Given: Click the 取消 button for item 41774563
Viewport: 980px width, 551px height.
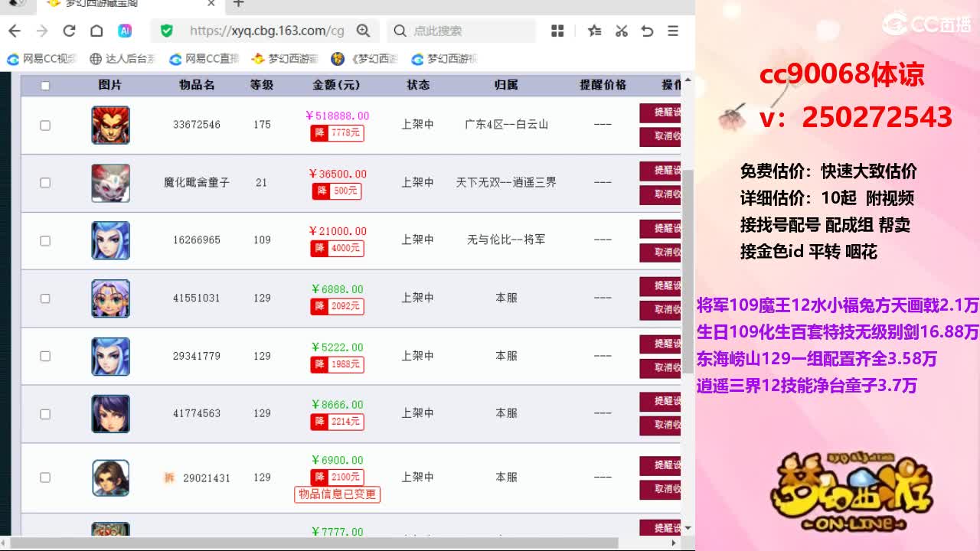Looking at the screenshot, I should [660, 425].
